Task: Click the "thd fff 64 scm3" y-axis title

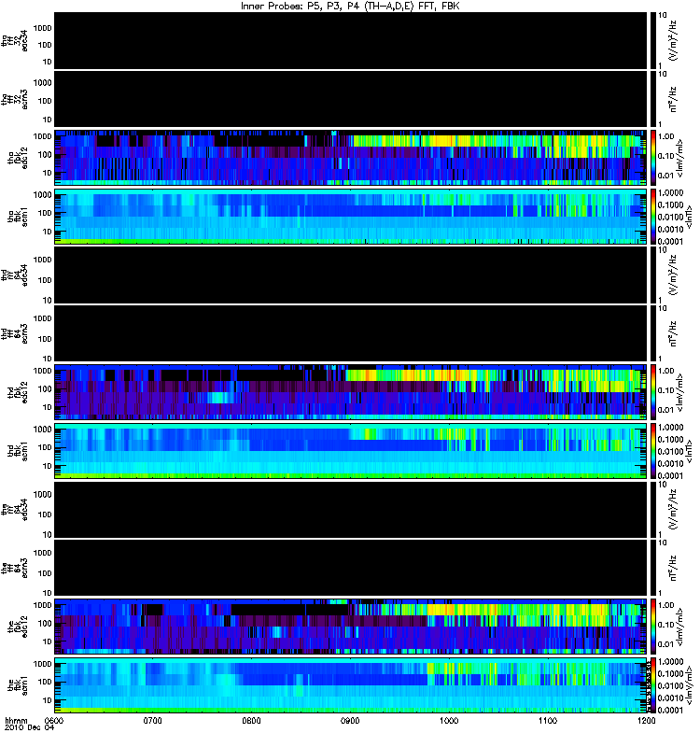Action: pos(15,333)
